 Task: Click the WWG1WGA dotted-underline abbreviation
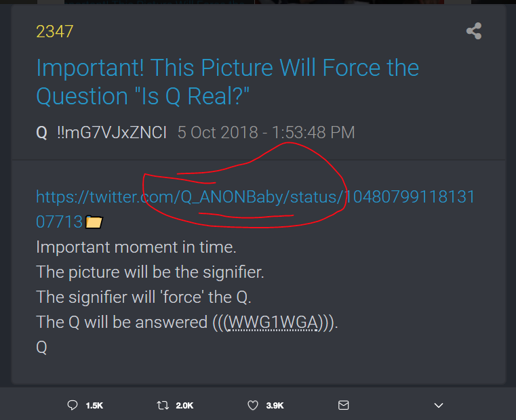(x=273, y=322)
